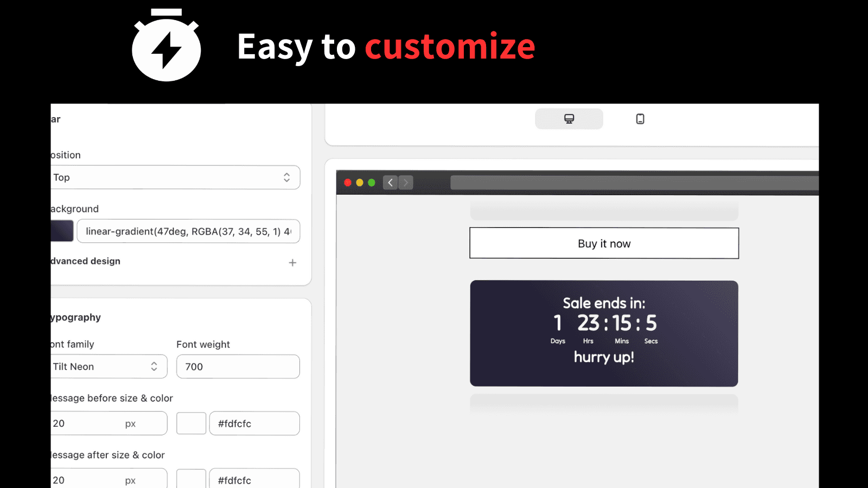Switch to mobile preview icon
The width and height of the screenshot is (868, 488).
pyautogui.click(x=640, y=119)
